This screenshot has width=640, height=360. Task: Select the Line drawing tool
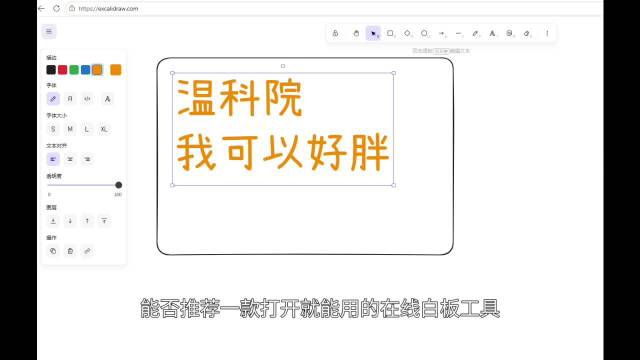pyautogui.click(x=458, y=33)
